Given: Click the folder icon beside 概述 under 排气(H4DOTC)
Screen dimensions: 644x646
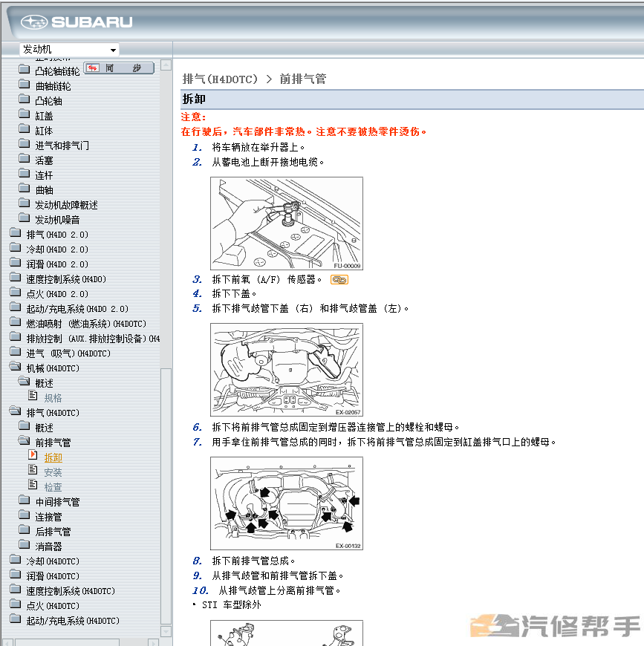Looking at the screenshot, I should point(25,426).
